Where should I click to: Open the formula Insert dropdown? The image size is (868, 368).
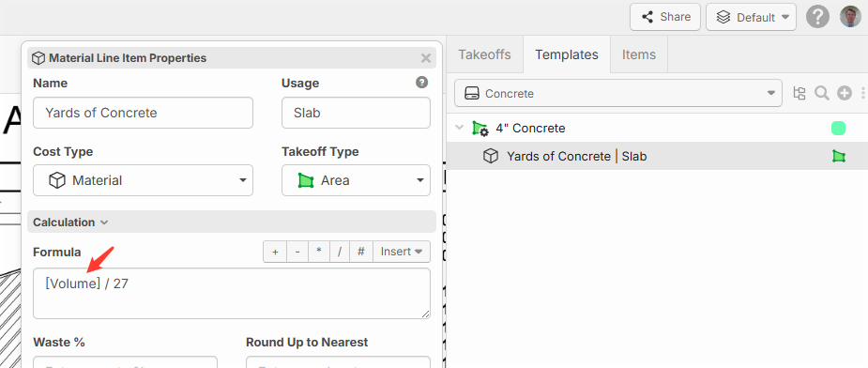click(402, 252)
